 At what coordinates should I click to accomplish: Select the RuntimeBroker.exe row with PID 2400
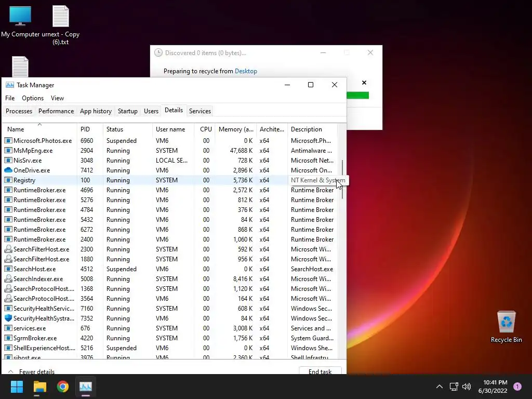170,239
